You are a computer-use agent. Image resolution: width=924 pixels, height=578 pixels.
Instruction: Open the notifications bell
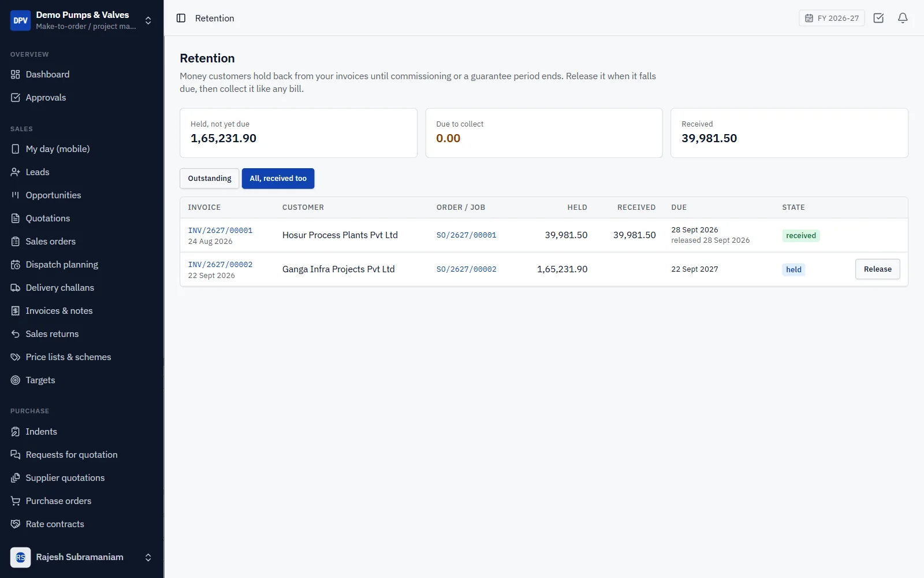903,18
